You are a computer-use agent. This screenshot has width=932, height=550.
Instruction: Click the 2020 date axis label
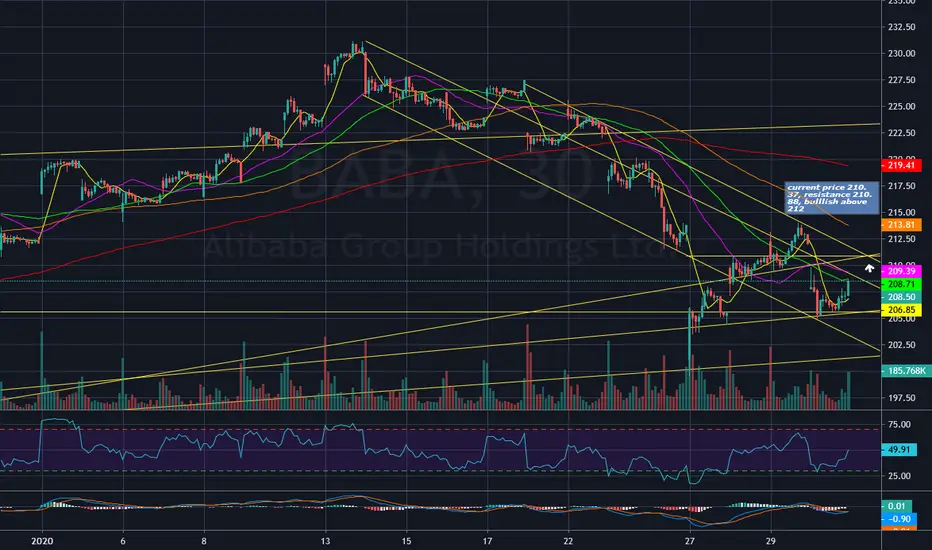[x=42, y=541]
